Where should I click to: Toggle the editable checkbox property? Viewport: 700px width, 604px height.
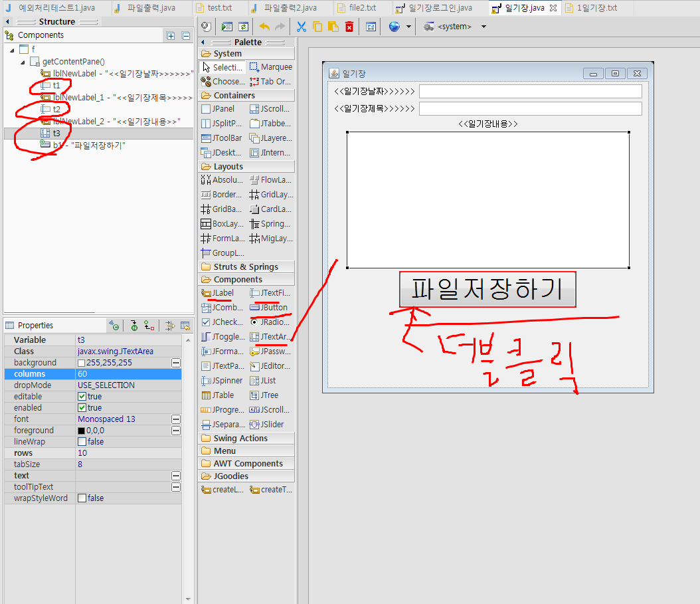pos(82,396)
